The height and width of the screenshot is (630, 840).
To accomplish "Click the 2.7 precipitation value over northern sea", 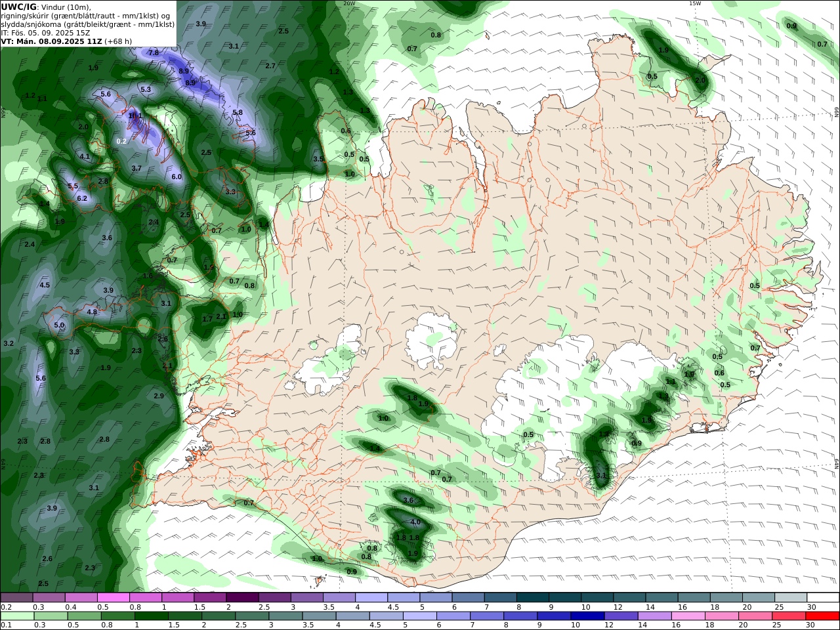I will point(270,66).
